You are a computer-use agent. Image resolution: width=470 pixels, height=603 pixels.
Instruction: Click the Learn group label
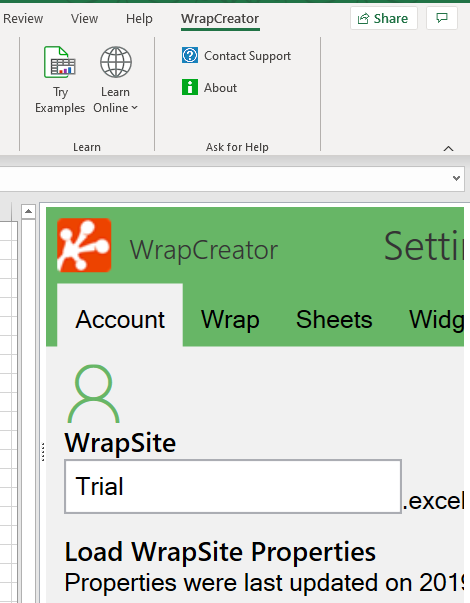pyautogui.click(x=87, y=147)
